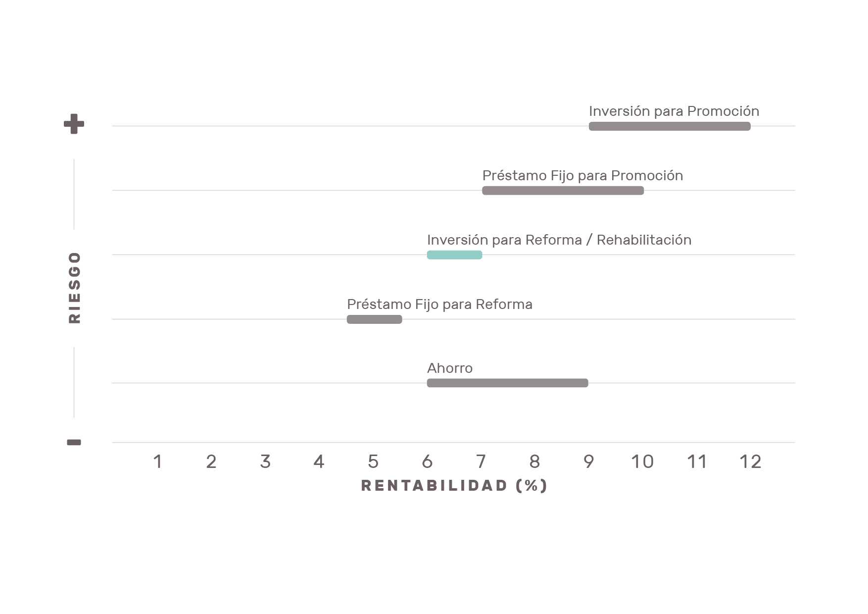Click the 1 tick on the axis
Viewport: 868px width, 614px height.
(x=158, y=462)
